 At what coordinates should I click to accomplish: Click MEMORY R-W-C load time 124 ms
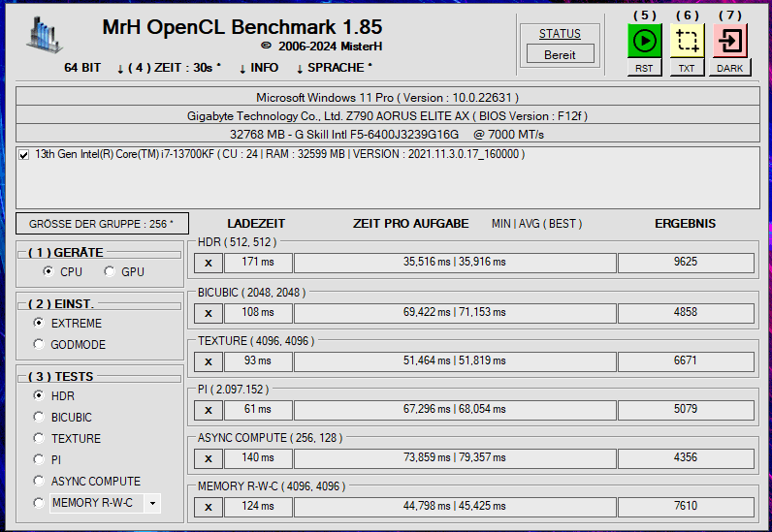coord(259,507)
